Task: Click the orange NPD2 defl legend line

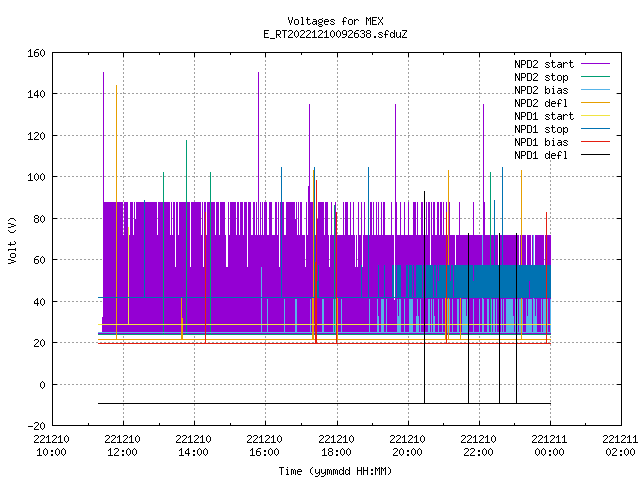Action: coord(595,103)
